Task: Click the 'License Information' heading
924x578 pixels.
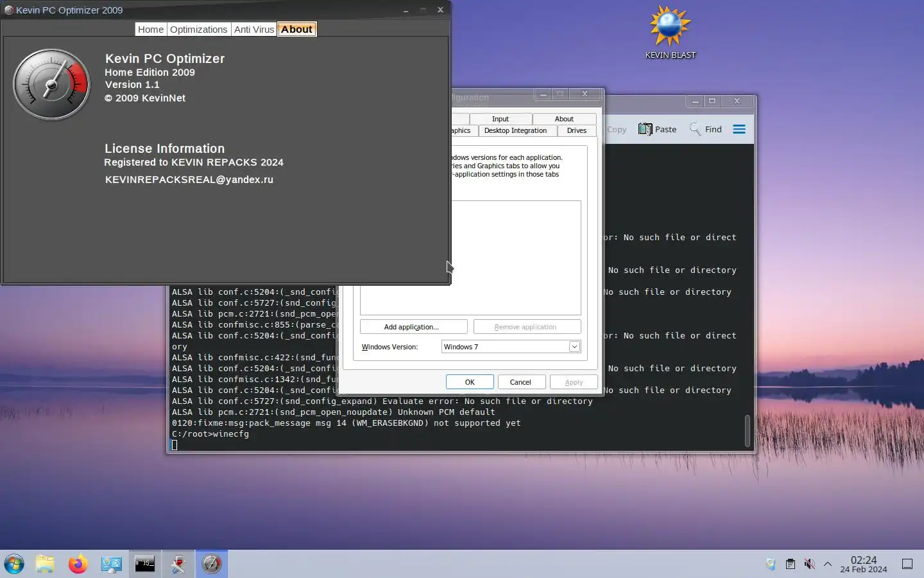Action: pos(165,148)
